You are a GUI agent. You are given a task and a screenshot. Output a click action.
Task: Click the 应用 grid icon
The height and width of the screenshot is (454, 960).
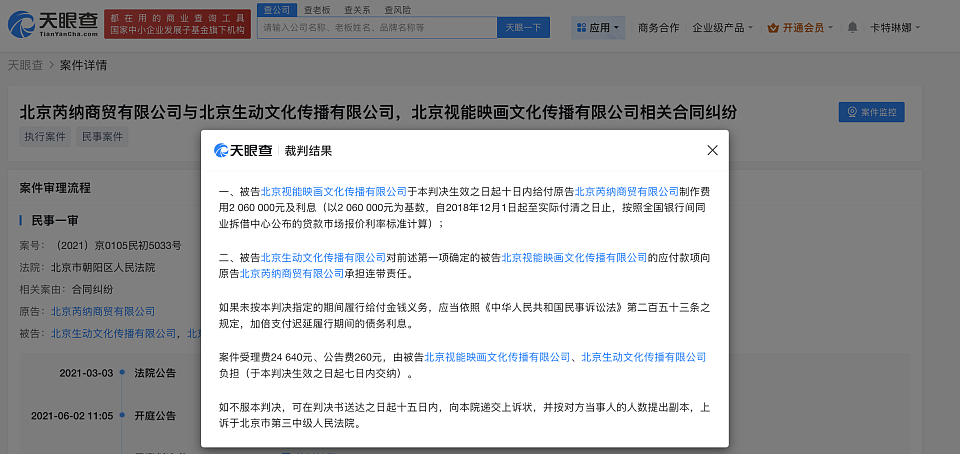pyautogui.click(x=582, y=28)
